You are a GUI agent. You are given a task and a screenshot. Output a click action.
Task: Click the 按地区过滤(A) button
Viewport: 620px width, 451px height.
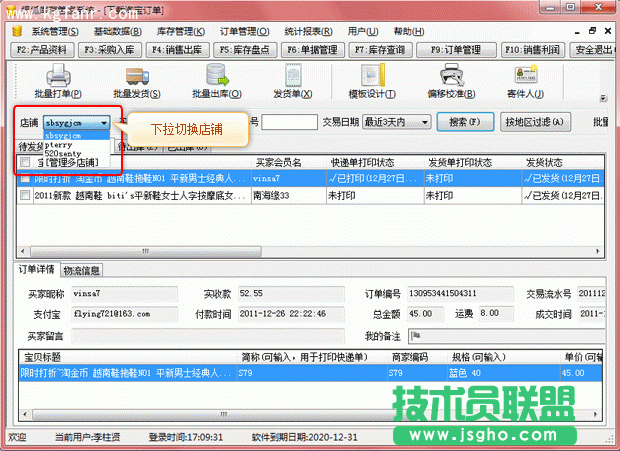[535, 122]
